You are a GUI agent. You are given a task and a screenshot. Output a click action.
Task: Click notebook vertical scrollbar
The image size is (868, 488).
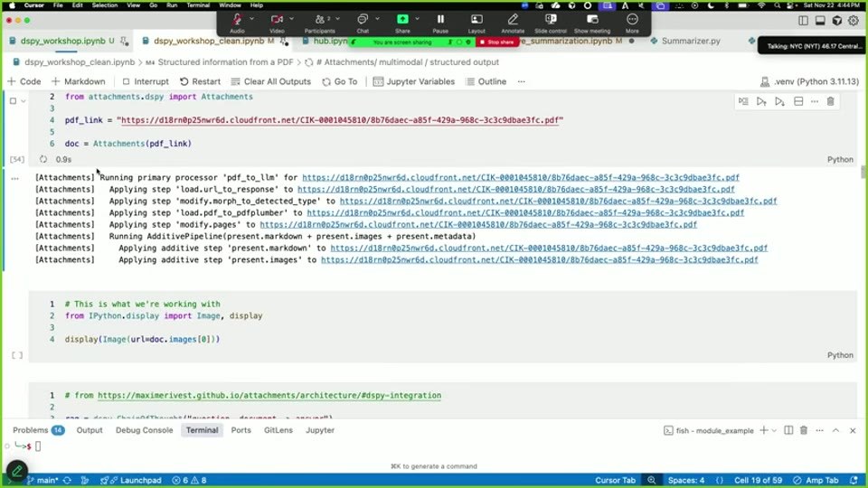[863, 172]
